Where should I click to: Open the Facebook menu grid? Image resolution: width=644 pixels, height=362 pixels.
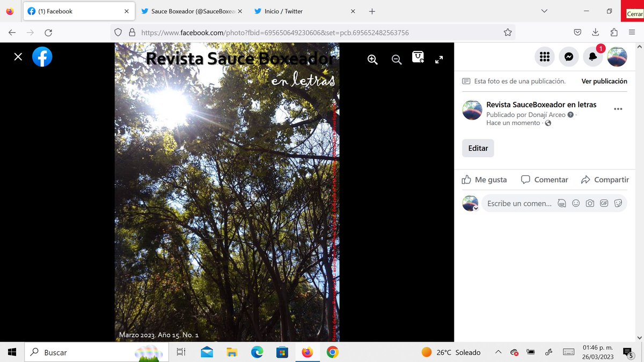pyautogui.click(x=545, y=57)
